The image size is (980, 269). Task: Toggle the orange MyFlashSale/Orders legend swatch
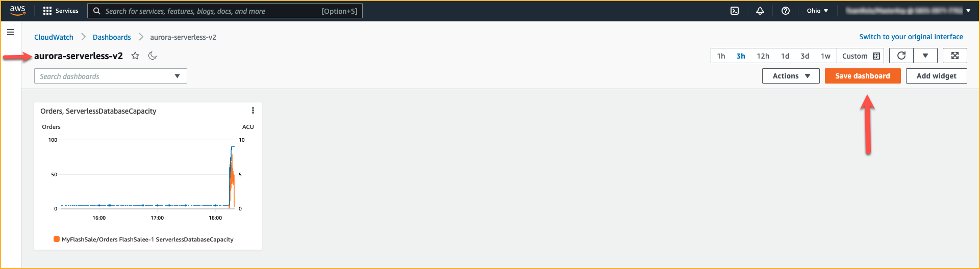point(57,239)
